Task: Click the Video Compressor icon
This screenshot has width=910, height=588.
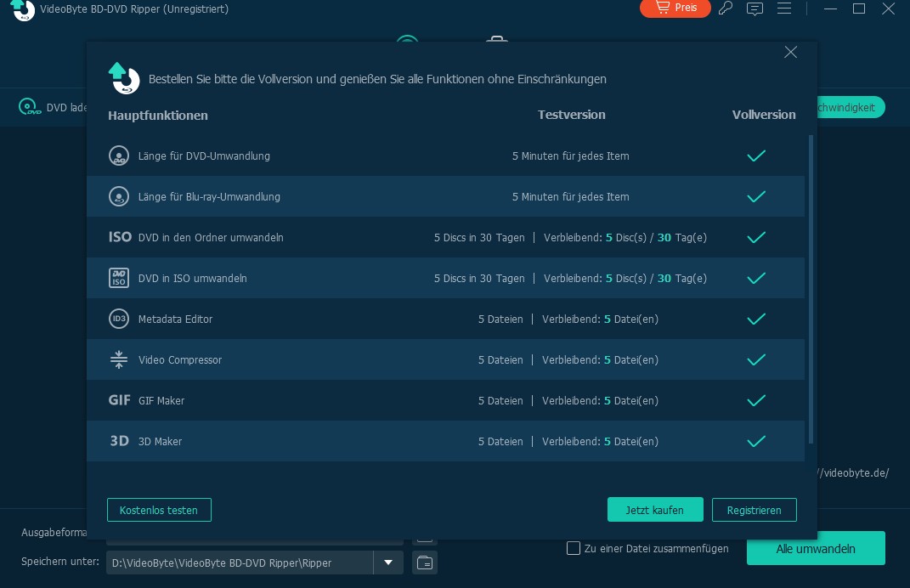Action: 119,359
